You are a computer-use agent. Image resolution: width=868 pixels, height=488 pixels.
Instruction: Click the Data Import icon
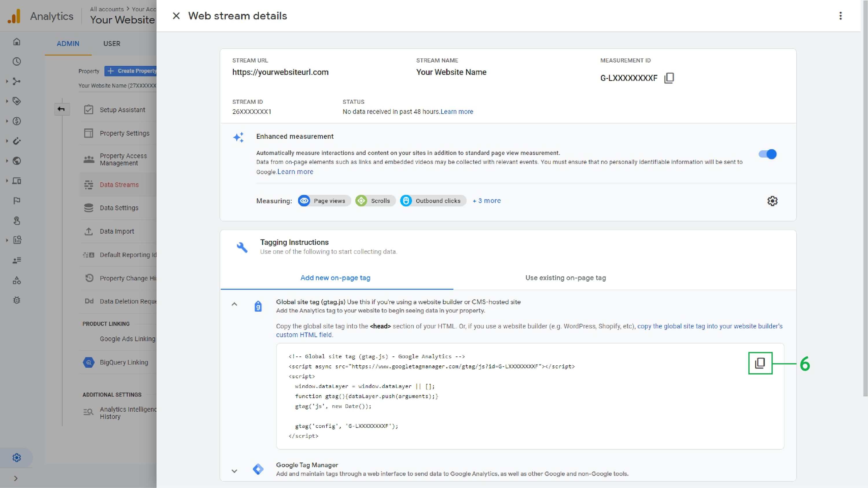coord(88,231)
